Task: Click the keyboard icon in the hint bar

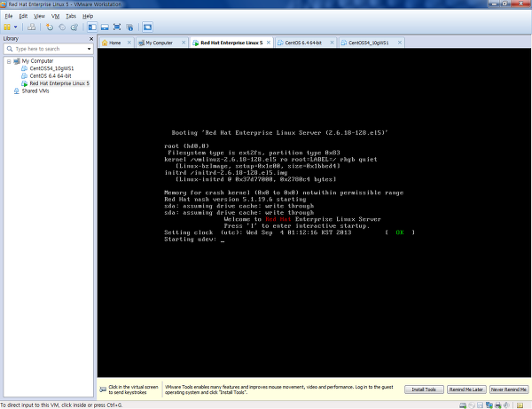Action: [x=103, y=389]
